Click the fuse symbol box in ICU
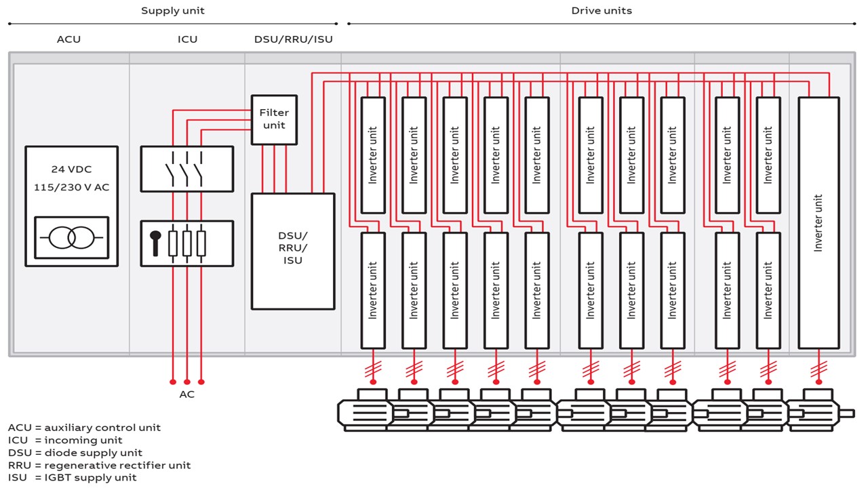Viewport: 868px width, 488px height. 186,243
